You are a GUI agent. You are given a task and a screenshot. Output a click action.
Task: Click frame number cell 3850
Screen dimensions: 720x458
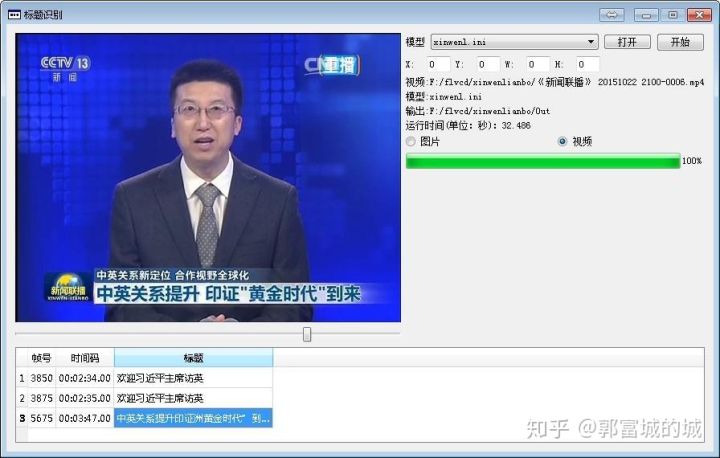(x=41, y=378)
